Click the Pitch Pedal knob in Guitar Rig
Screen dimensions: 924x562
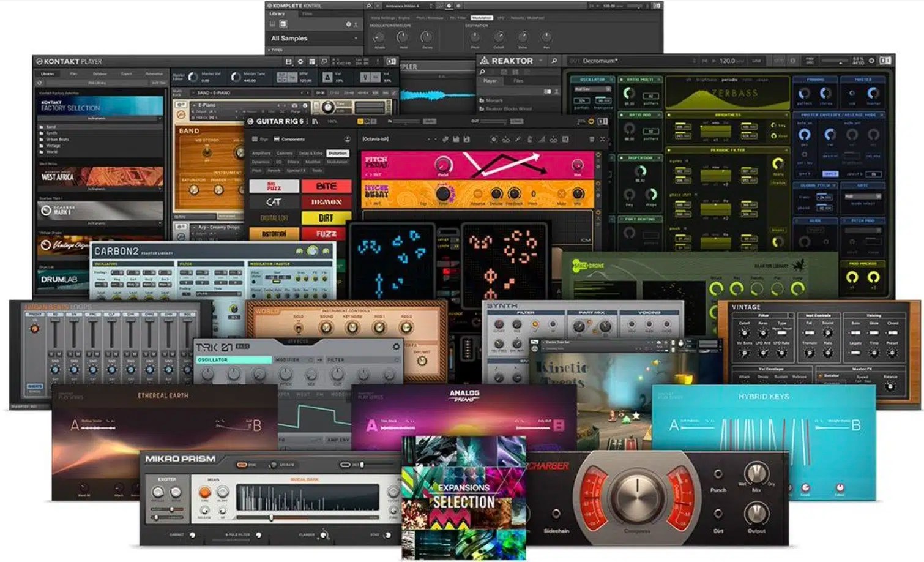point(443,164)
